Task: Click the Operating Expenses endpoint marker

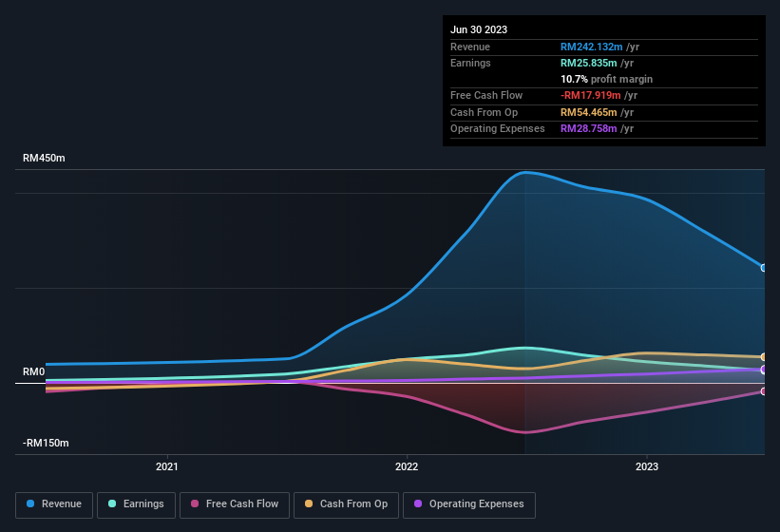Action: (x=764, y=370)
